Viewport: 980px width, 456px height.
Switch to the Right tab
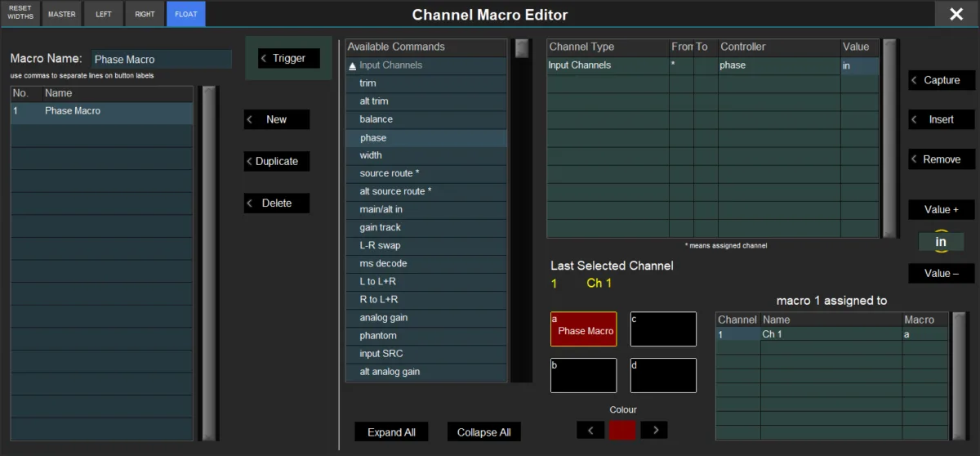145,14
